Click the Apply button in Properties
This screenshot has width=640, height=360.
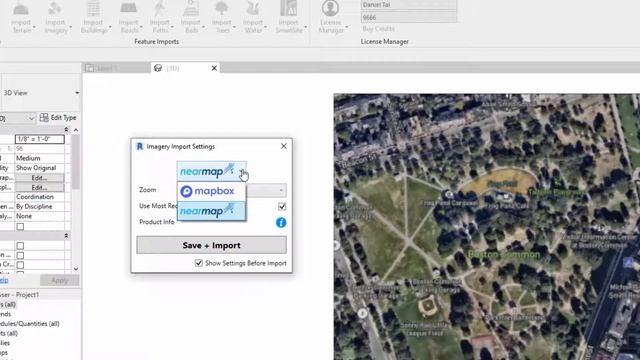[x=60, y=280]
